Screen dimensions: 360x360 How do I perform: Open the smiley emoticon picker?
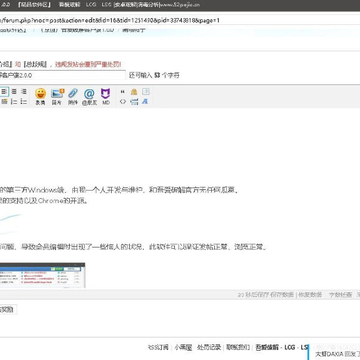coord(40,96)
